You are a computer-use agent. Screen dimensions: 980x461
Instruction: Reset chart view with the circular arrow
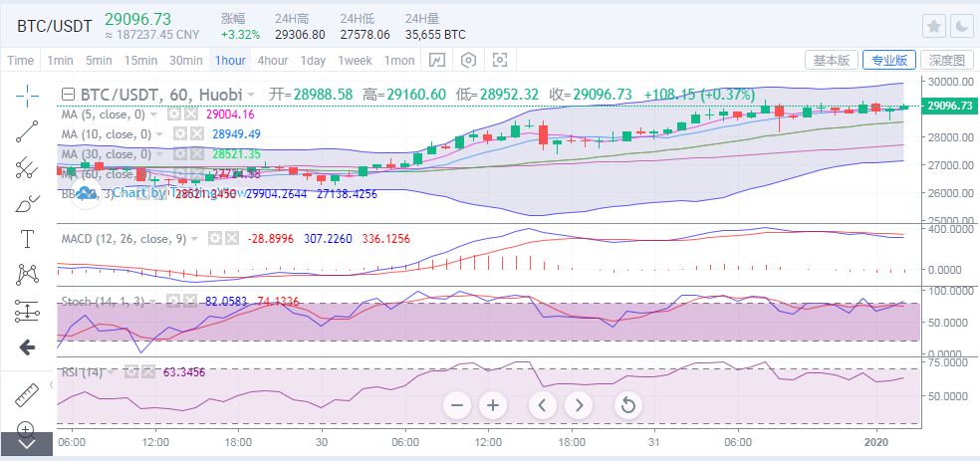tap(627, 405)
